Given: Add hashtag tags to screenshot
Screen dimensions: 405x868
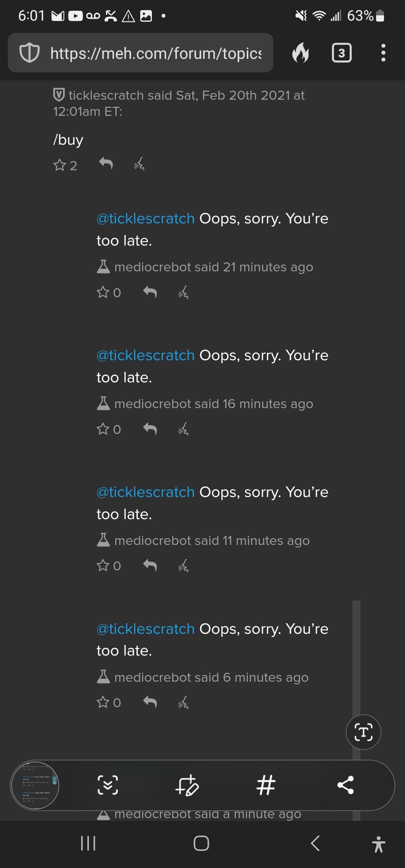Looking at the screenshot, I should pos(266,785).
